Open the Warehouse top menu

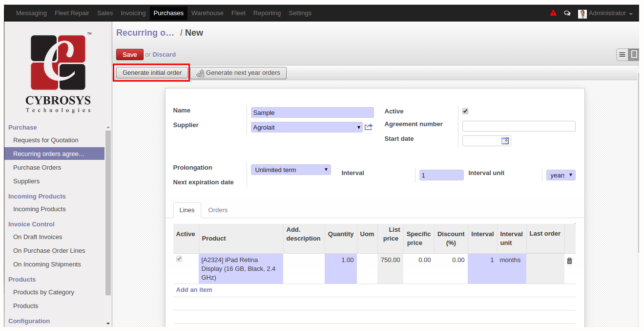207,13
